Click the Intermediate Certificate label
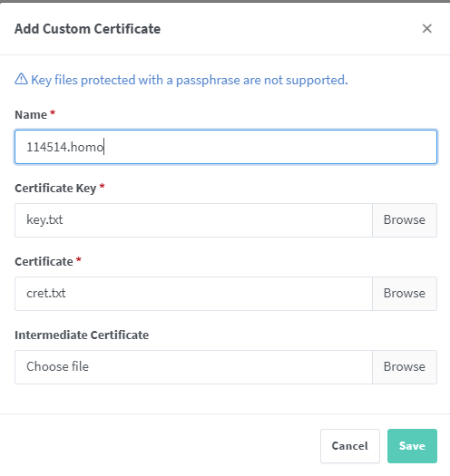450x476 pixels. click(x=82, y=335)
